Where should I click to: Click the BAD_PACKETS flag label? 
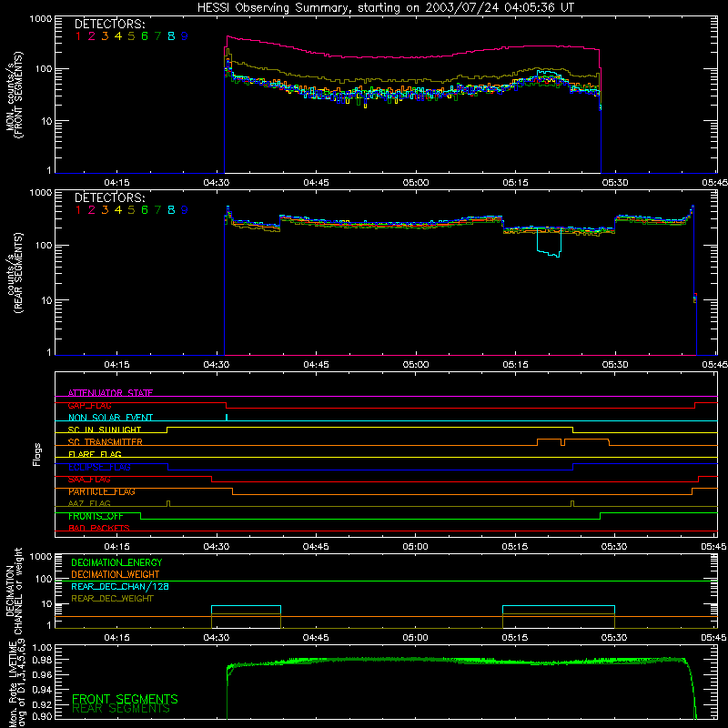pos(99,528)
